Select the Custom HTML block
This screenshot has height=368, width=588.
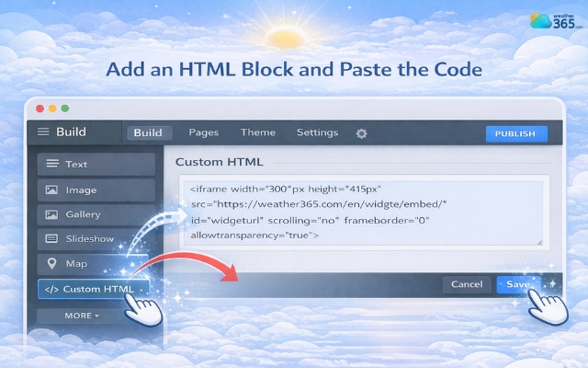94,289
